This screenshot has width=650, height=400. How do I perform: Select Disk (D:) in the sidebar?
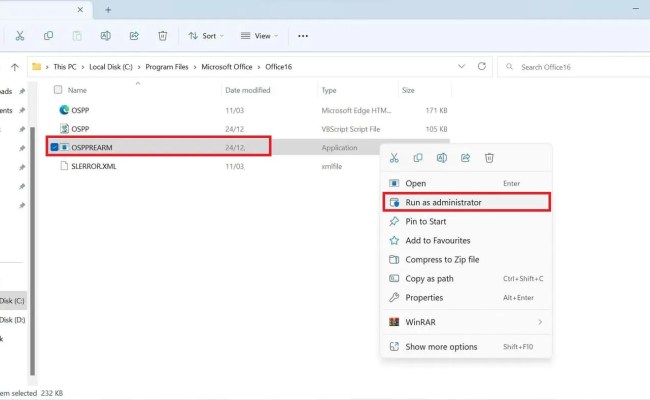12,320
